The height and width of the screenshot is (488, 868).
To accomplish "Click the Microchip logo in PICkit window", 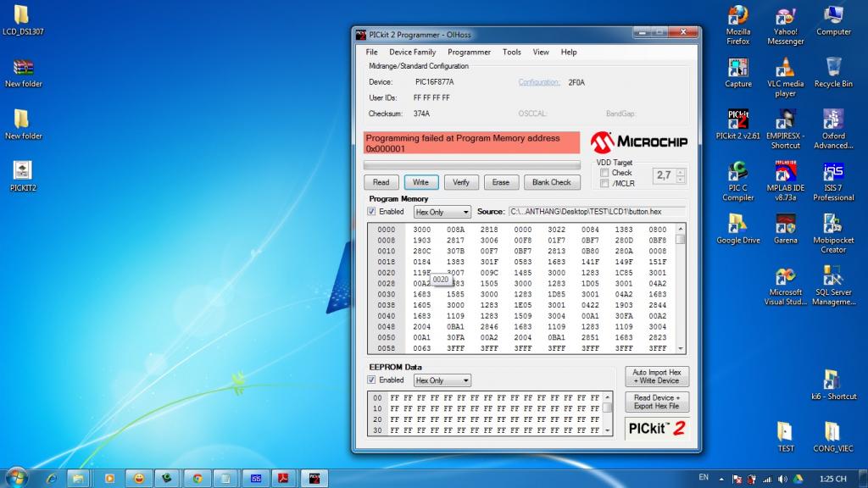I will tap(638, 141).
